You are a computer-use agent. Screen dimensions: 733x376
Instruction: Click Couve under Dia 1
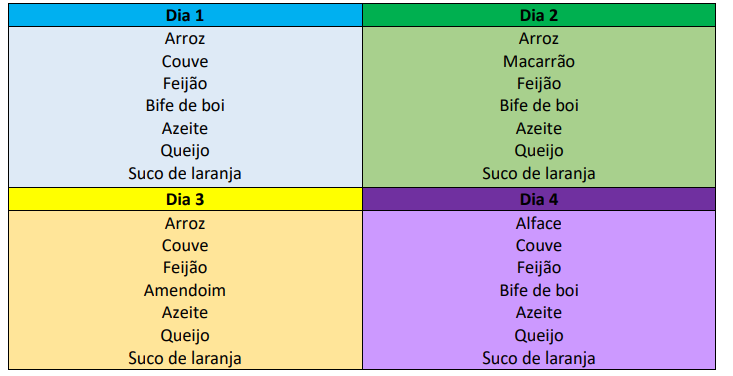tap(185, 61)
